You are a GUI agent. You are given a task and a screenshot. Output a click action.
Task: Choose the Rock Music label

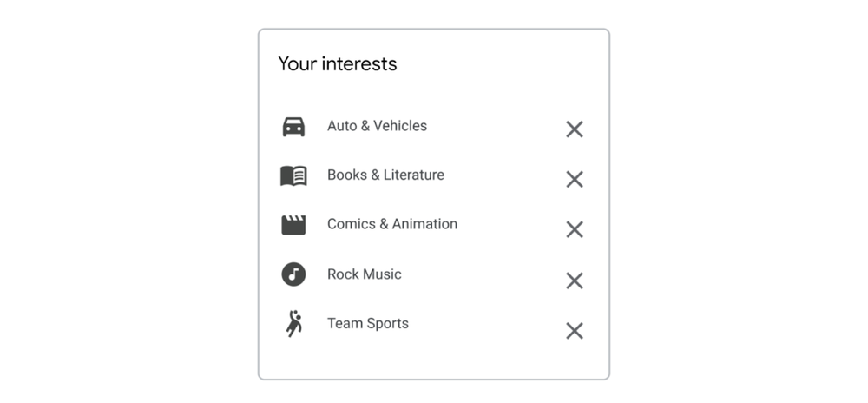pos(364,274)
